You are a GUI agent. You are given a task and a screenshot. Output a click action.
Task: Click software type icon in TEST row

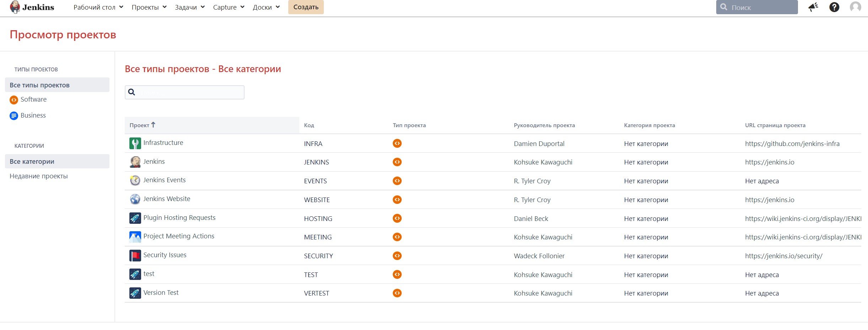click(x=397, y=275)
